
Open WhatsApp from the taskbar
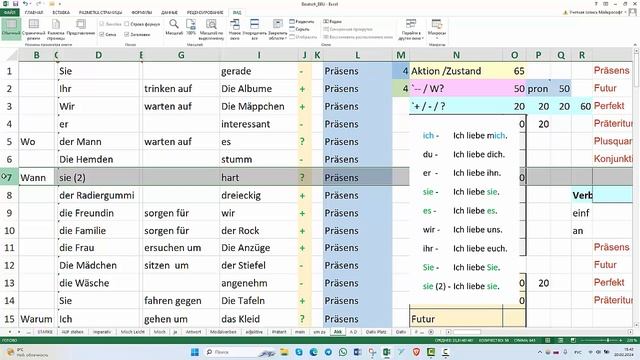[343, 352]
